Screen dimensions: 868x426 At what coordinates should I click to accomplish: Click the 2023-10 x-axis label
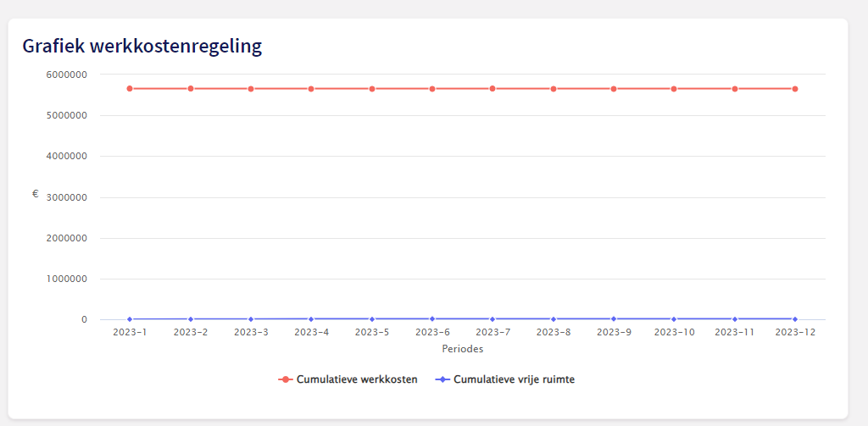pos(674,333)
